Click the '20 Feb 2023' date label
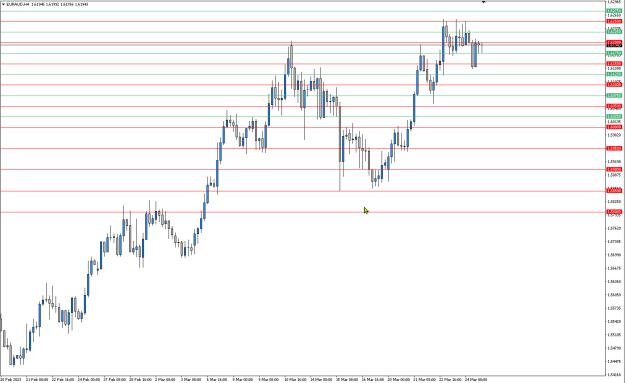Screen dimensions: 625x383 (12, 379)
